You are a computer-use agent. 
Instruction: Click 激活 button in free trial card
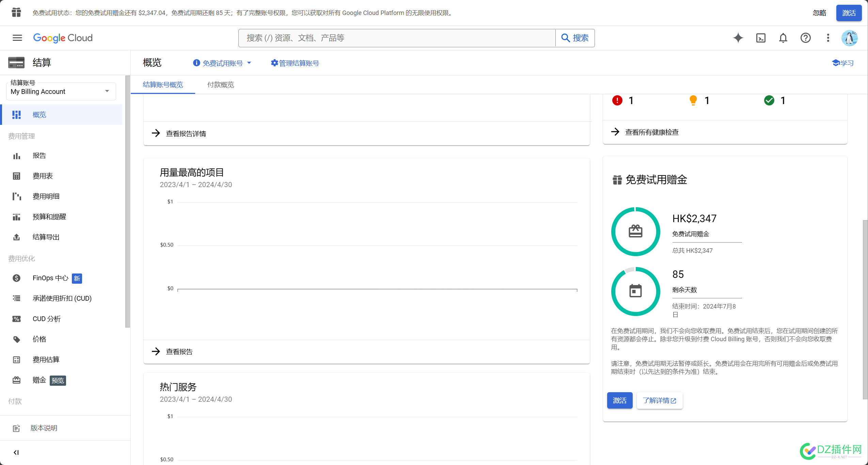[619, 400]
